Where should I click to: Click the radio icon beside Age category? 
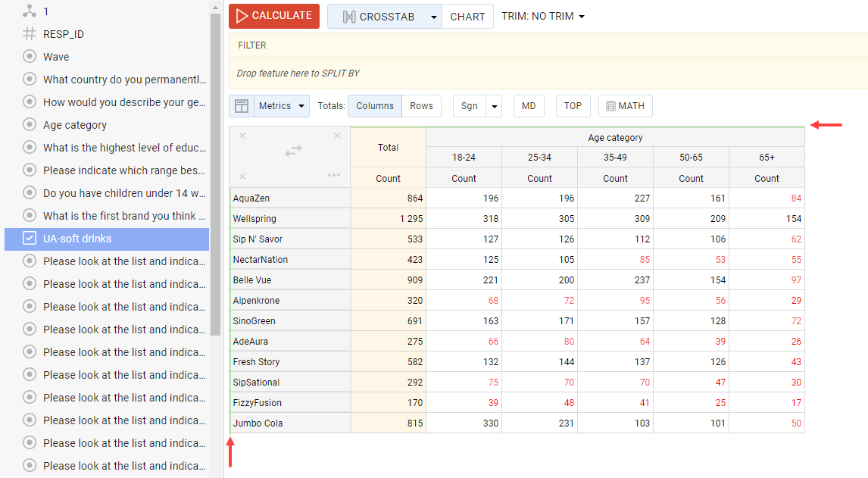coord(30,125)
